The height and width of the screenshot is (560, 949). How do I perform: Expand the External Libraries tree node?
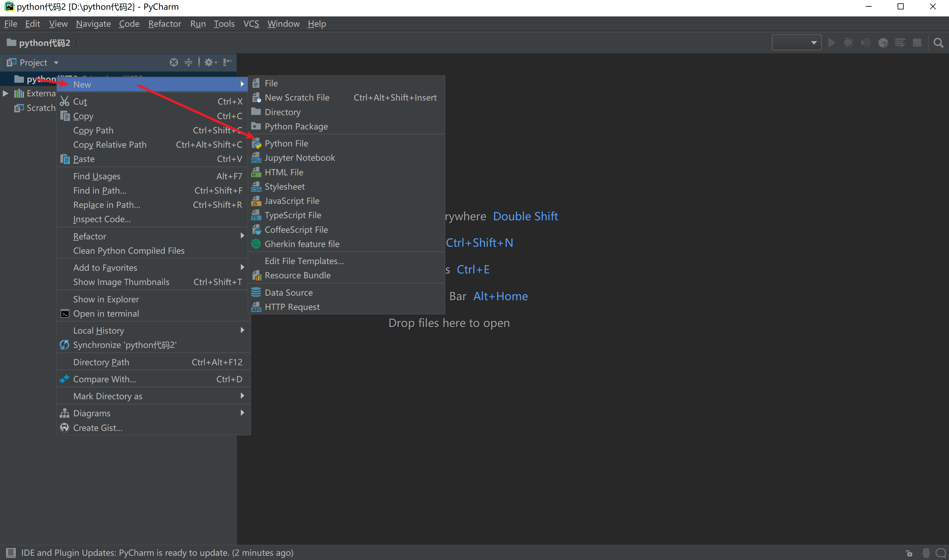[x=6, y=93]
